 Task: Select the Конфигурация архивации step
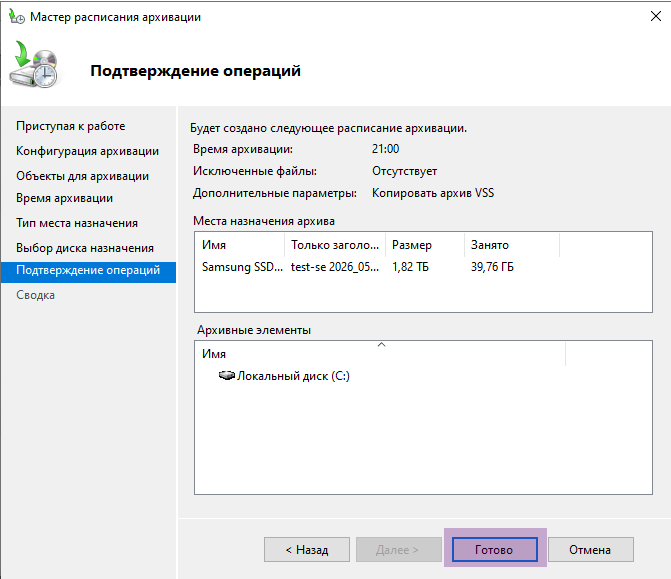(87, 151)
